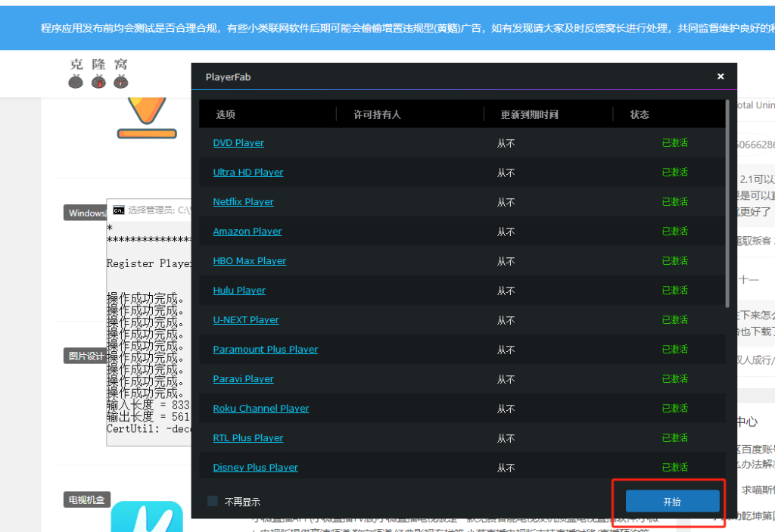Click the Windows category tag on the webpage
The image size is (775, 532).
85,213
